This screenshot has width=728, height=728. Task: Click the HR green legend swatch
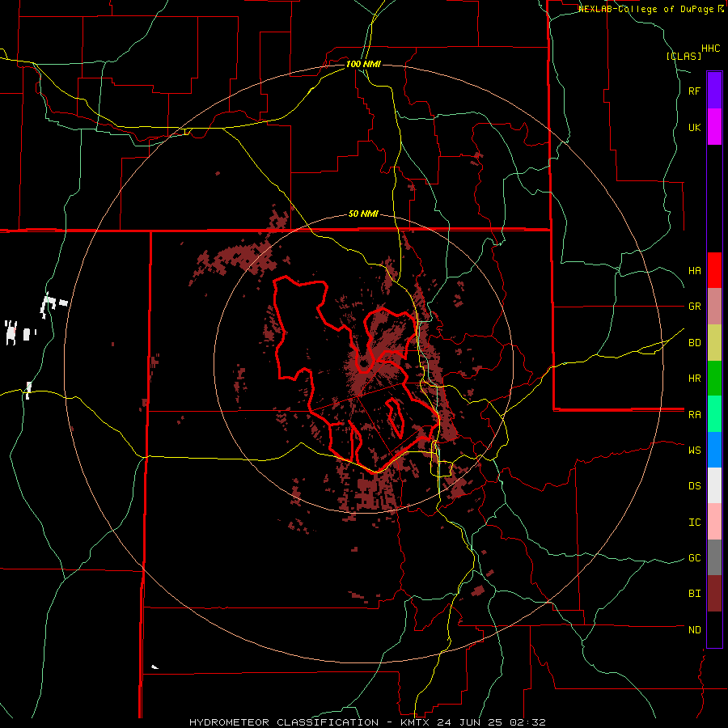714,379
